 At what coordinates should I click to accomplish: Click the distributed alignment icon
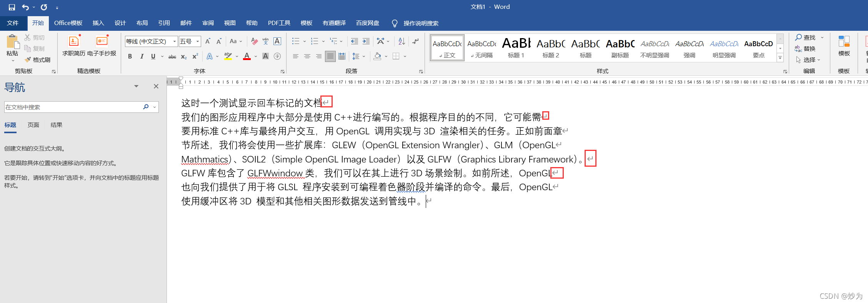(x=342, y=57)
